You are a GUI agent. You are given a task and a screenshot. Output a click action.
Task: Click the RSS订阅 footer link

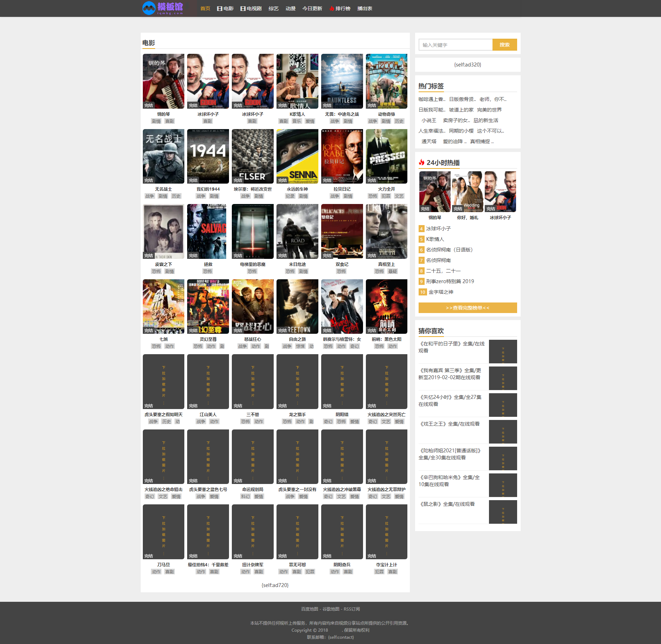pyautogui.click(x=352, y=609)
